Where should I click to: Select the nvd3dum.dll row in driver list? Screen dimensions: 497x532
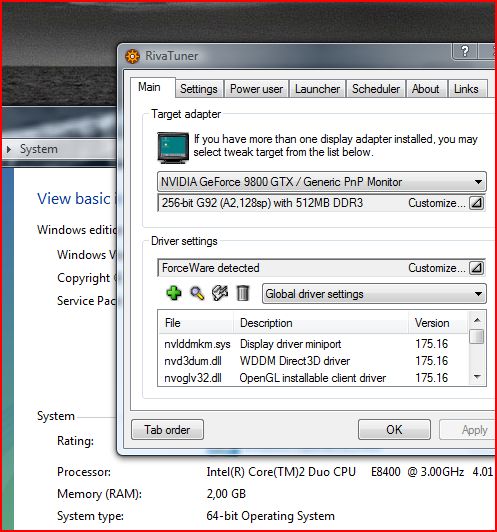312,361
